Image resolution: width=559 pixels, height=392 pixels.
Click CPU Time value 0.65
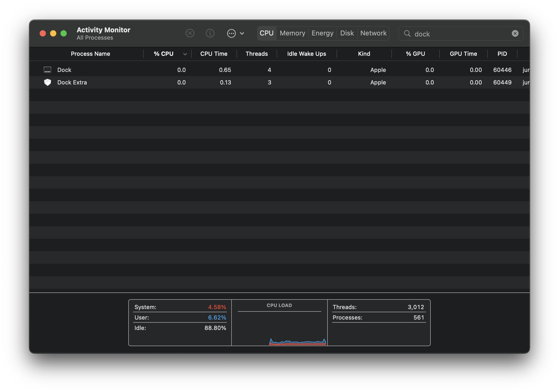click(x=225, y=70)
